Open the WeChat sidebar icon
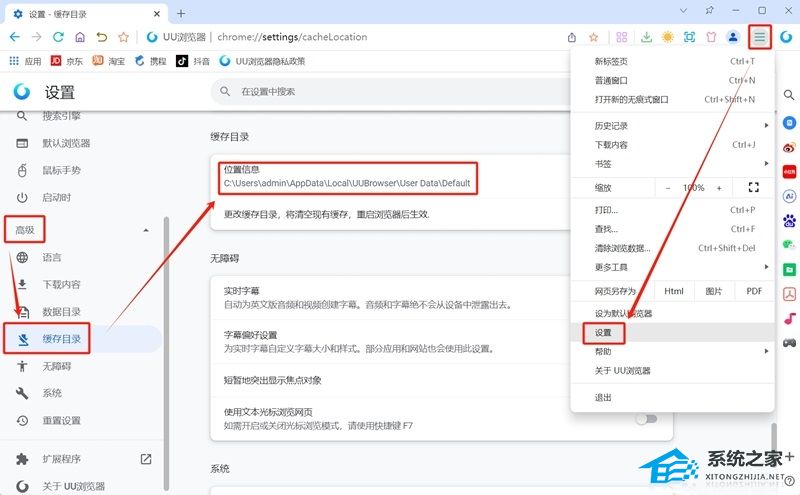Viewport: 800px width, 495px height. 789,245
